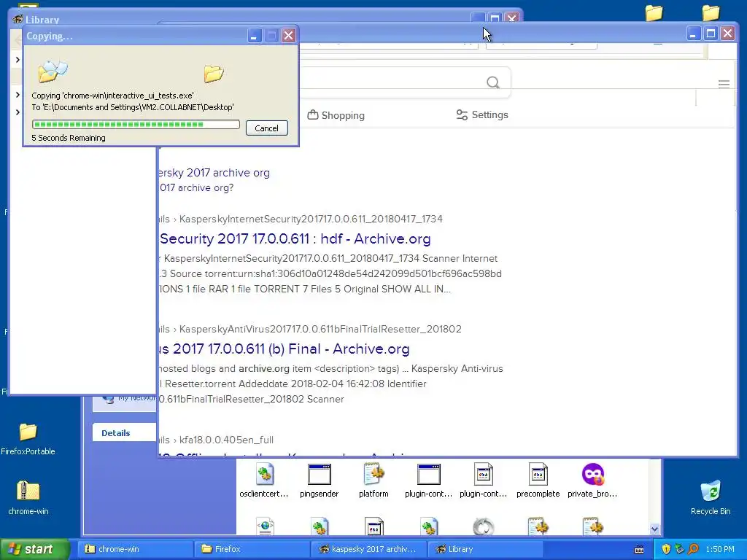
Task: Click the Safely Remove Hardware tray icon
Action: point(680,549)
